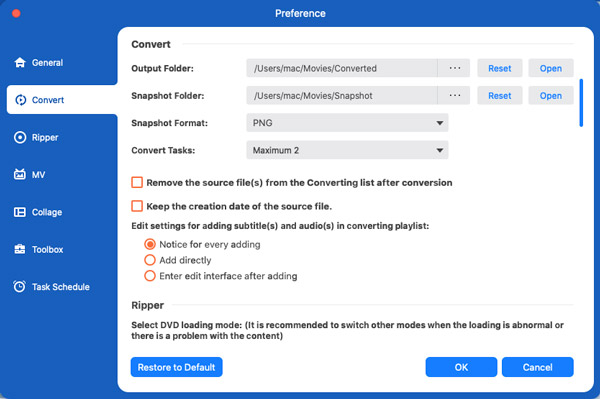Browse for Snapshot Folder with ellipsis button

tap(454, 96)
